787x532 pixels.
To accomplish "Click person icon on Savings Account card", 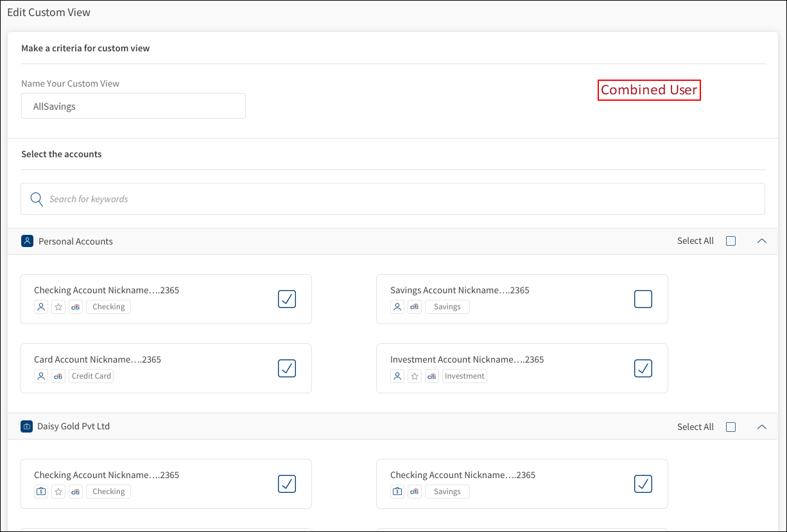I will click(397, 307).
